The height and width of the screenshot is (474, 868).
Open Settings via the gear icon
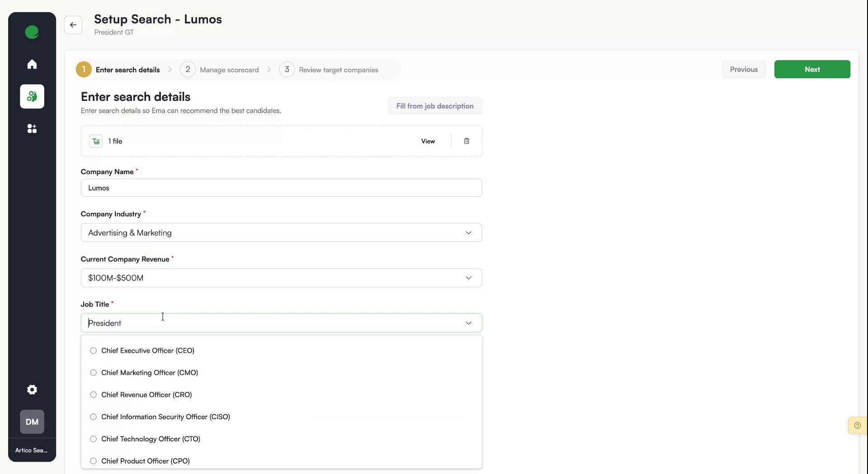[x=32, y=389]
